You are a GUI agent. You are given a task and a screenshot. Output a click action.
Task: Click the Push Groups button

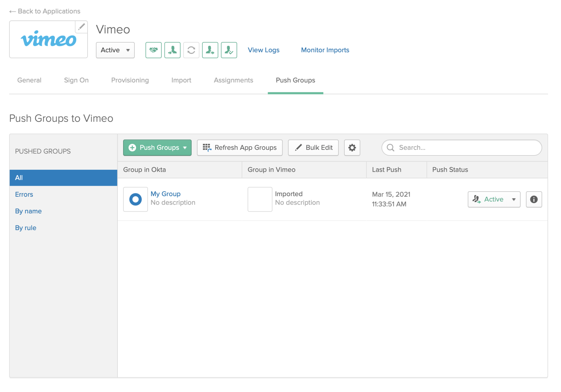(158, 147)
